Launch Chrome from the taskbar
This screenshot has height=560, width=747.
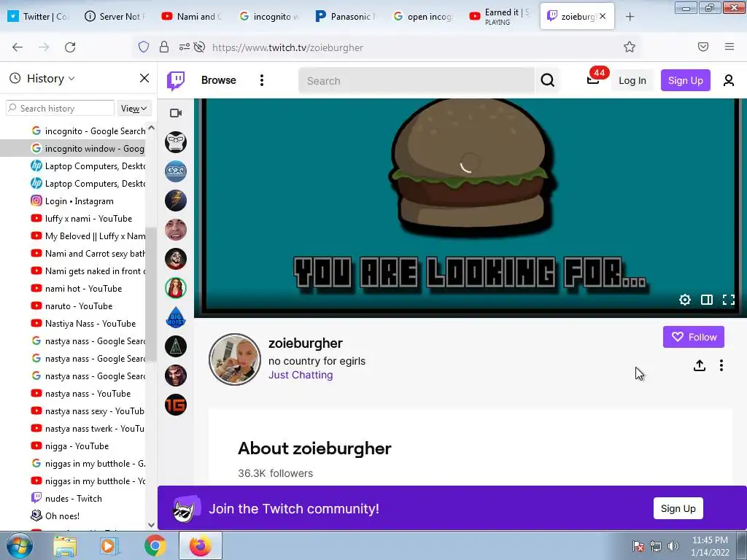[155, 545]
